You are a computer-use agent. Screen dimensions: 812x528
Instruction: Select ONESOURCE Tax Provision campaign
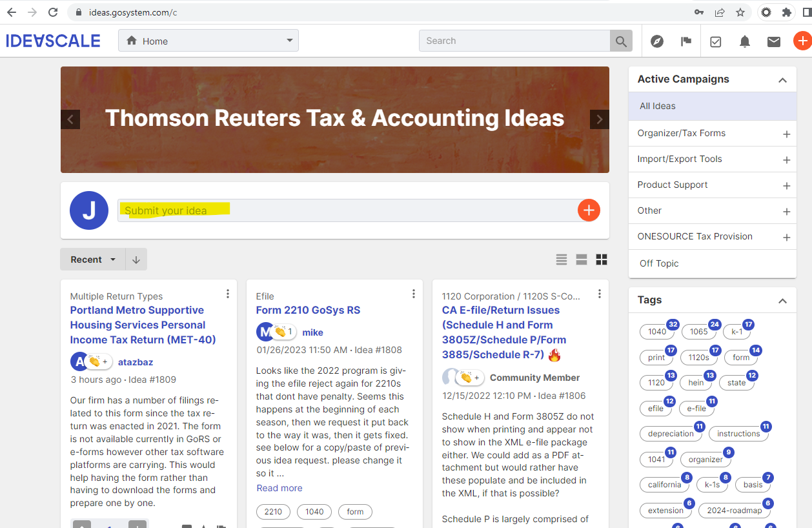695,236
